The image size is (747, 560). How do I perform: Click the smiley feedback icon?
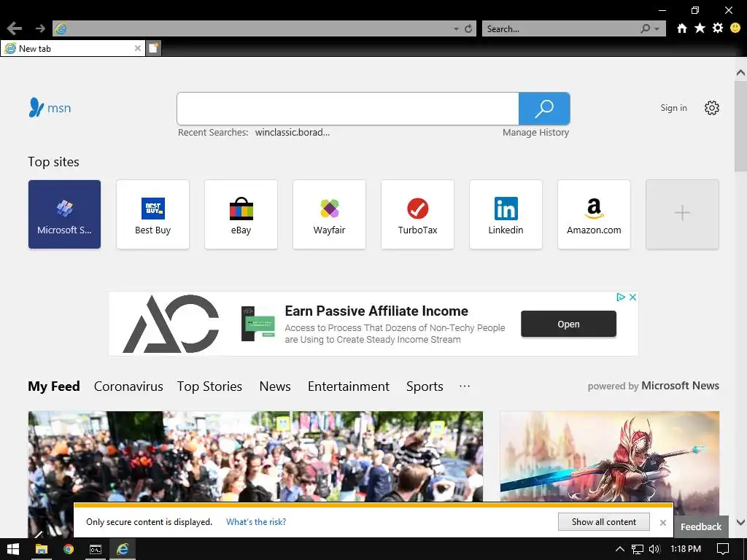pos(735,28)
